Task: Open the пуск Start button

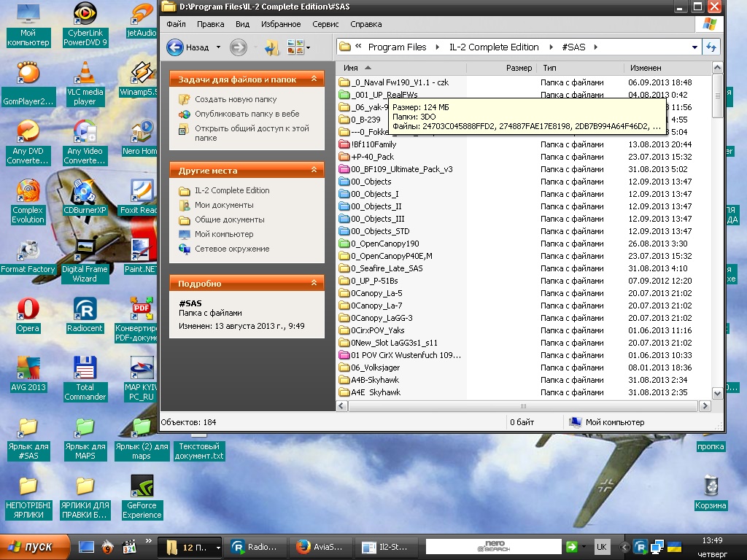Action: [34, 547]
